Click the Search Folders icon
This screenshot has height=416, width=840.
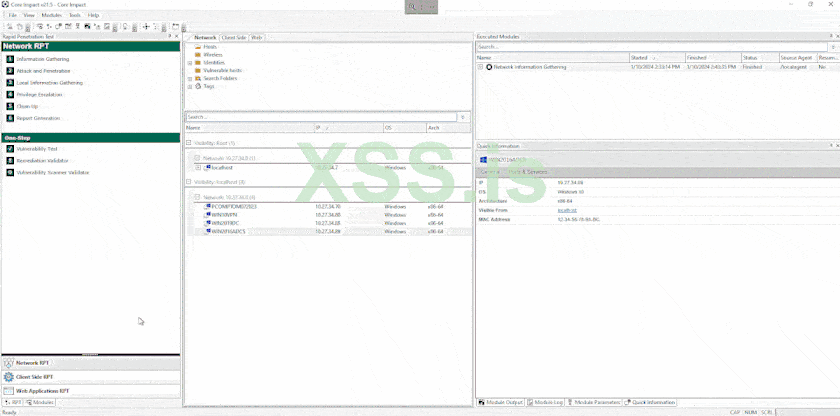(198, 79)
